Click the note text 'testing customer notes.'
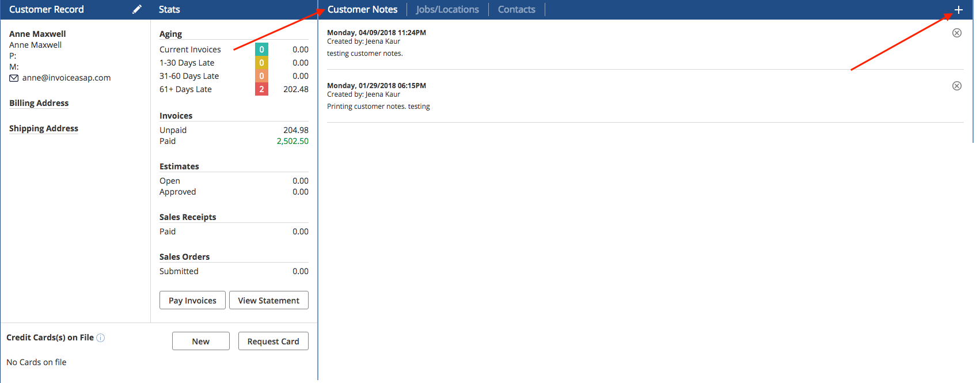The image size is (980, 383). (x=365, y=54)
